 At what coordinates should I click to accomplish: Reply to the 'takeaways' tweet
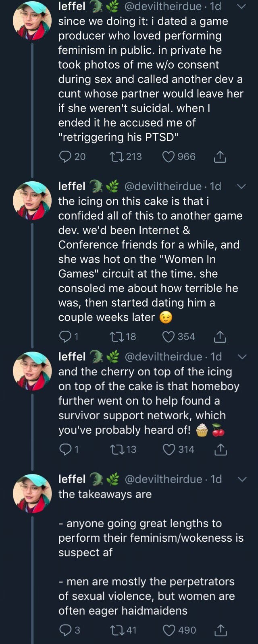tap(65, 630)
